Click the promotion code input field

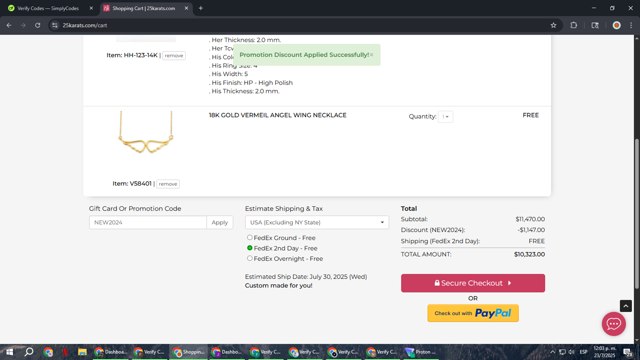(x=148, y=222)
